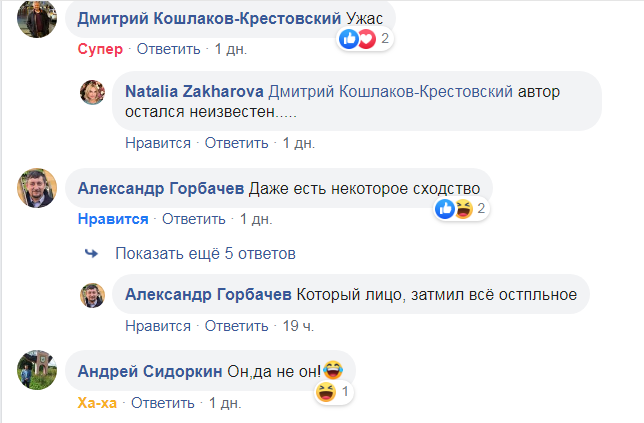
Task: Click reaction icons on Дмитрий's 'Ужас' comment
Action: click(357, 39)
